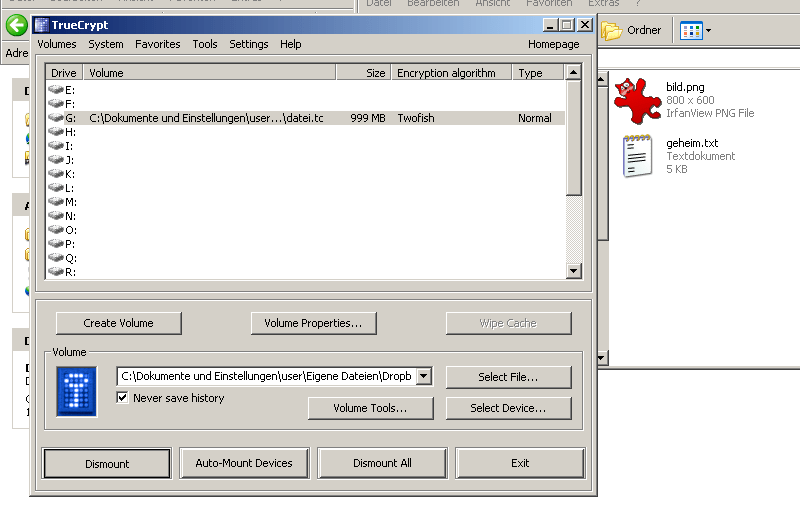This screenshot has height=530, width=800.
Task: Click the geheim.txt file name
Action: click(692, 143)
